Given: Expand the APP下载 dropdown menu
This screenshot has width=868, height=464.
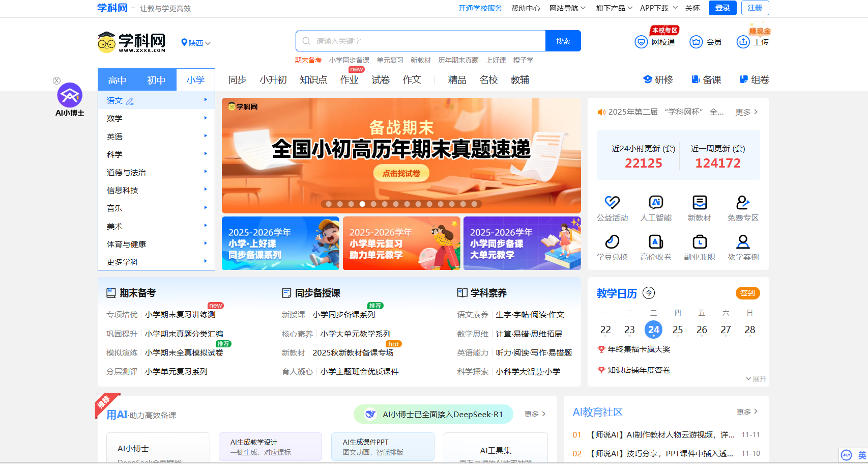Looking at the screenshot, I should click(x=657, y=8).
